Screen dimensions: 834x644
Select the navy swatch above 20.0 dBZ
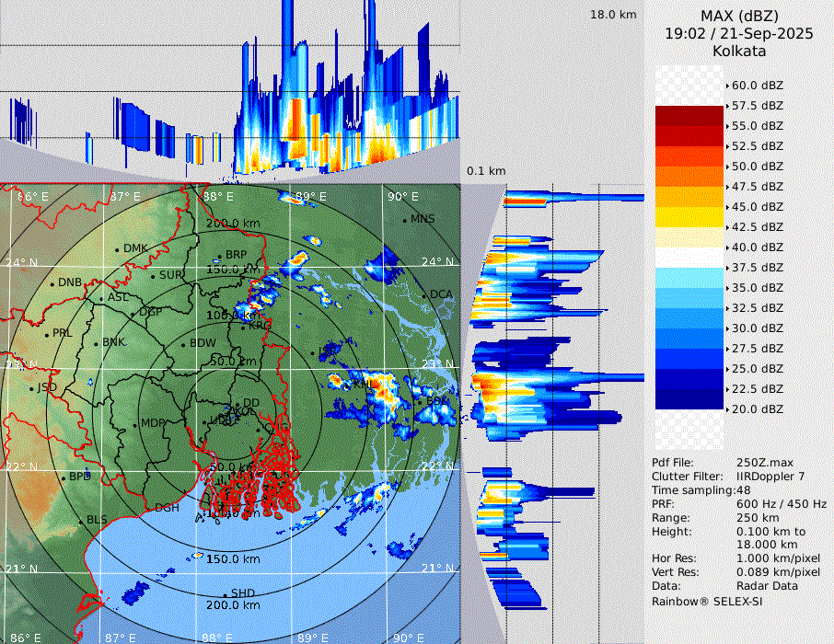(x=690, y=398)
